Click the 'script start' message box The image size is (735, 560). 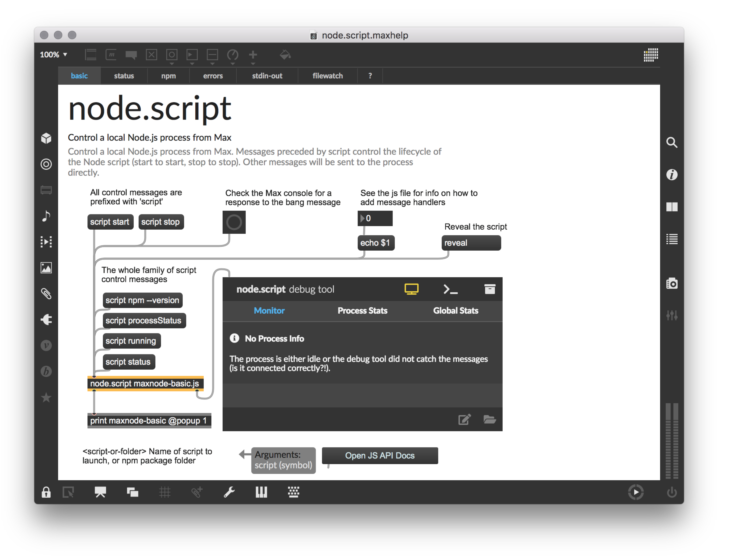coord(110,222)
